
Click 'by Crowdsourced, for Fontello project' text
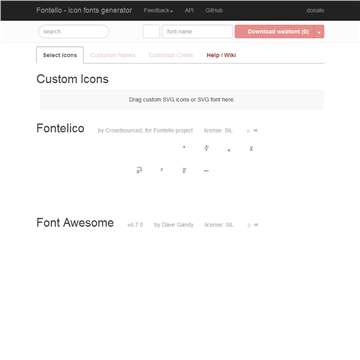pos(145,131)
